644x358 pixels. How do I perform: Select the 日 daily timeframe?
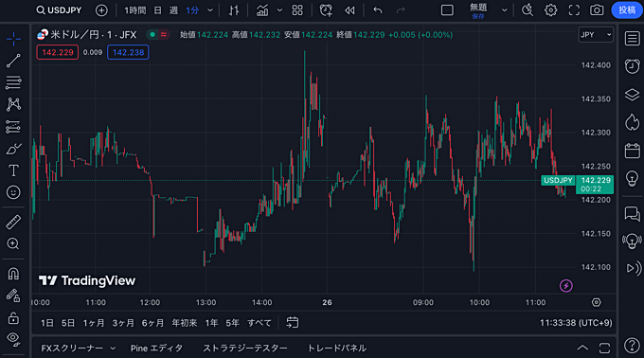click(158, 10)
